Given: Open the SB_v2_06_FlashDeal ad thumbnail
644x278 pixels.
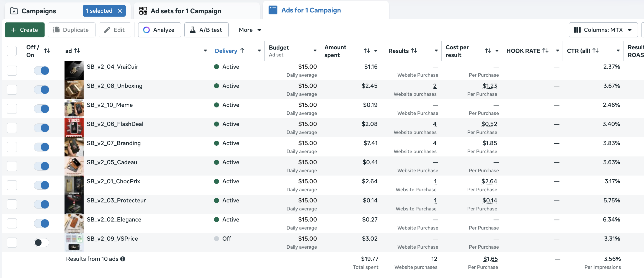Looking at the screenshot, I should point(74,128).
